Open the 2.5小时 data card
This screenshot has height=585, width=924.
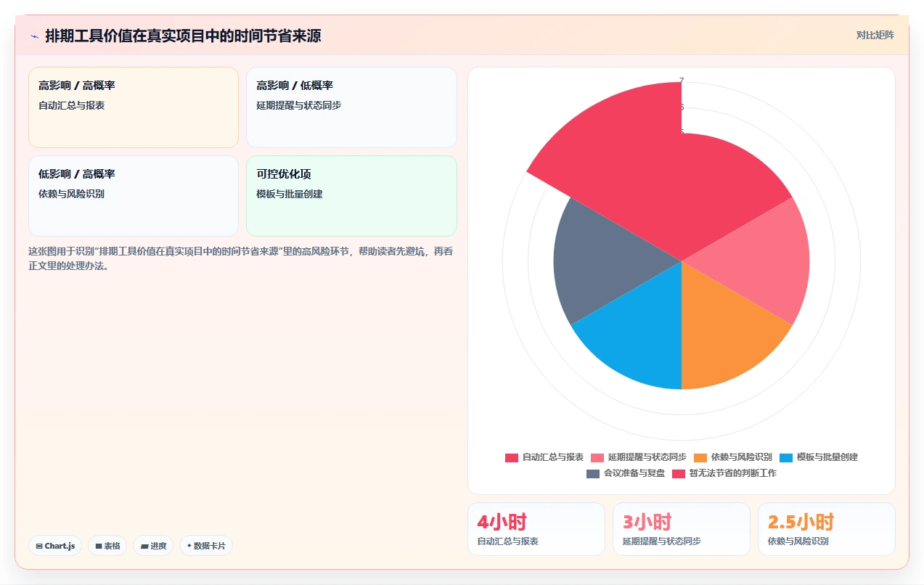827,529
